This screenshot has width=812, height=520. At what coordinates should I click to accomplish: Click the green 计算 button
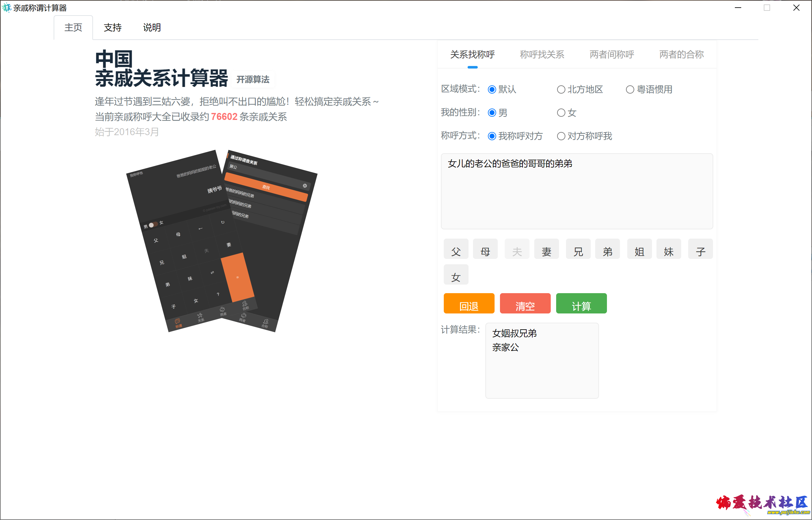[x=581, y=303]
